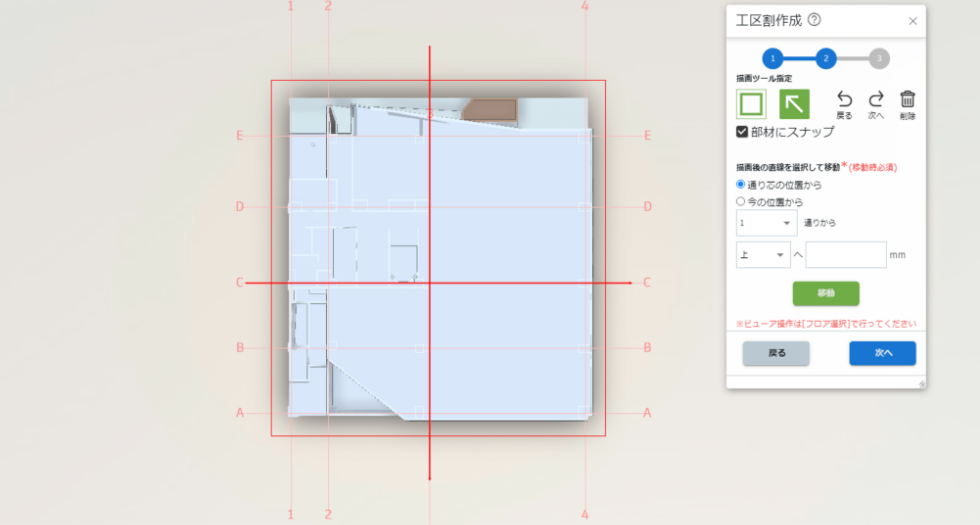Select the rectangle drawing tool
980x525 pixels.
[751, 104]
